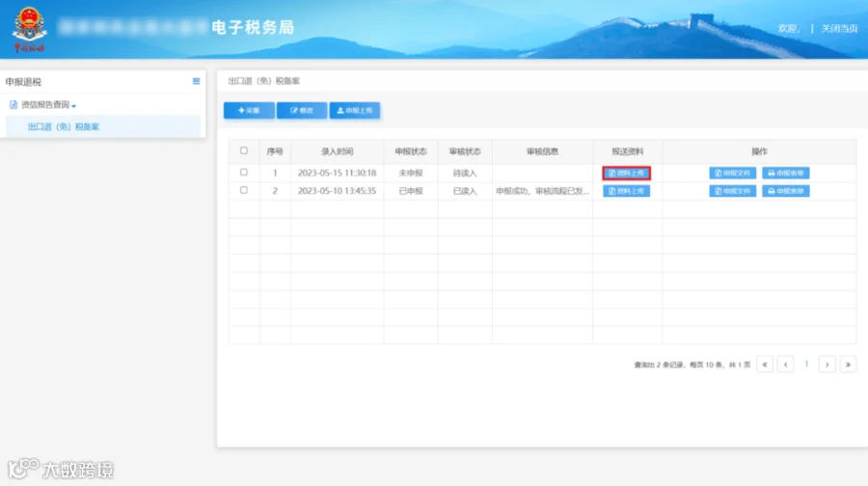Click the 审核信息 column header
The height and width of the screenshot is (486, 868).
coord(542,151)
